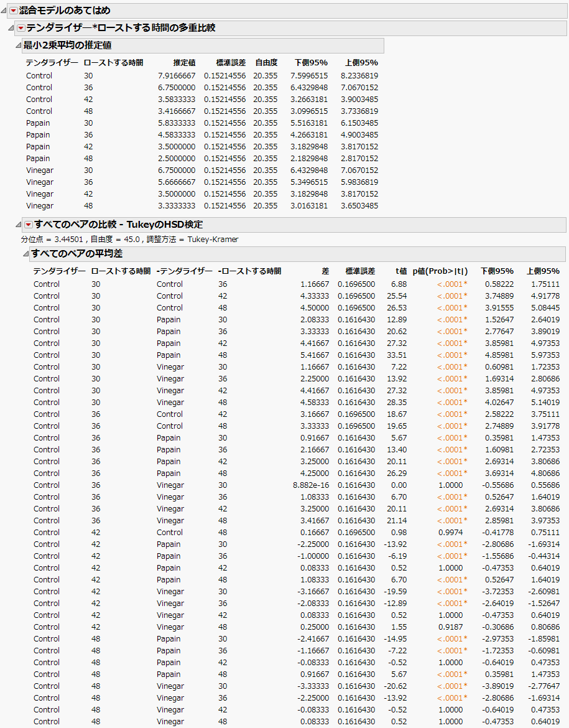This screenshot has height=728, width=569.
Task: Click 上側95% header in least squares table
Action: 361,63
